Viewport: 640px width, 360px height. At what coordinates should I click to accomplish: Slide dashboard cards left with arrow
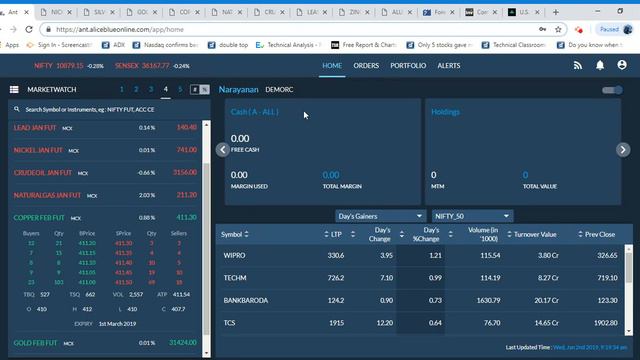(222, 150)
